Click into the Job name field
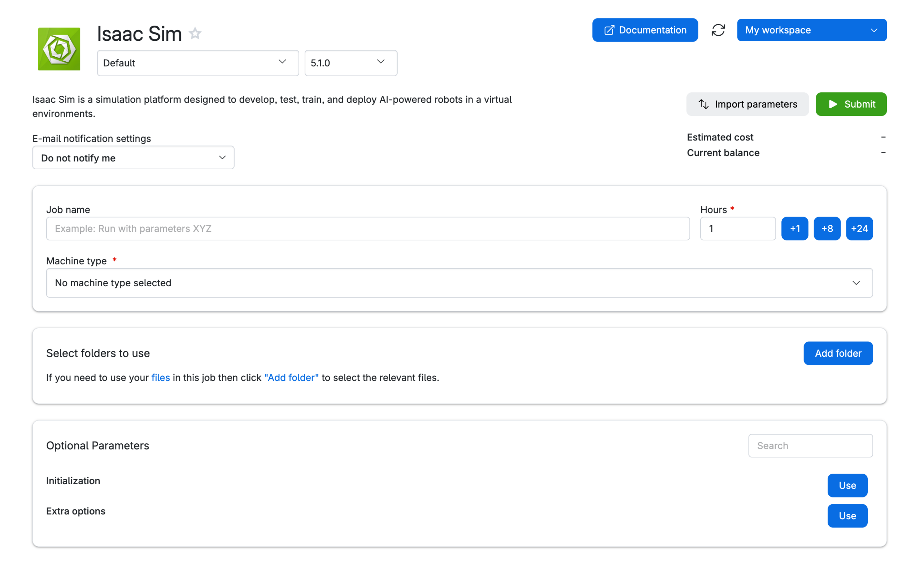 coord(367,229)
